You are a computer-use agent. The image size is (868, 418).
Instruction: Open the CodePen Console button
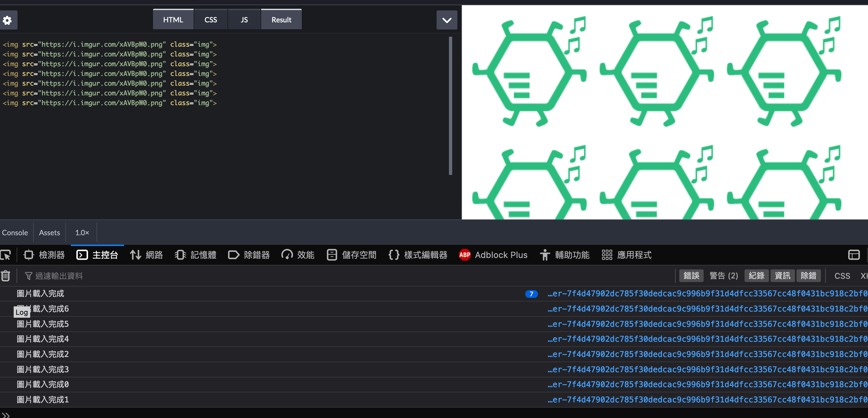[15, 233]
